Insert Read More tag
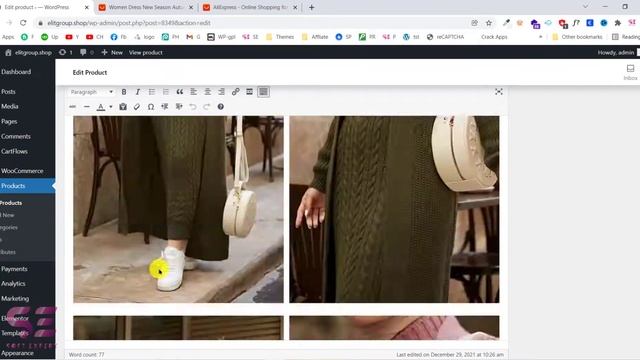The height and width of the screenshot is (360, 640). point(249,92)
